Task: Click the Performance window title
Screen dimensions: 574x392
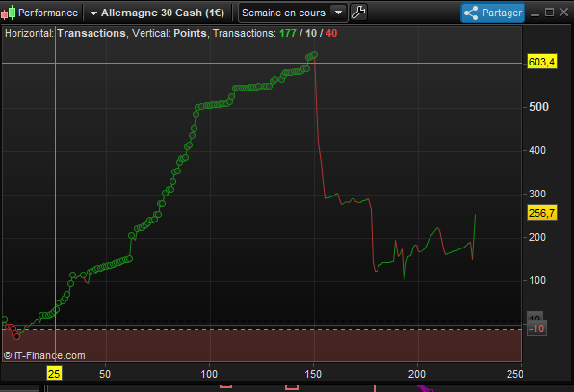Action: pyautogui.click(x=48, y=13)
